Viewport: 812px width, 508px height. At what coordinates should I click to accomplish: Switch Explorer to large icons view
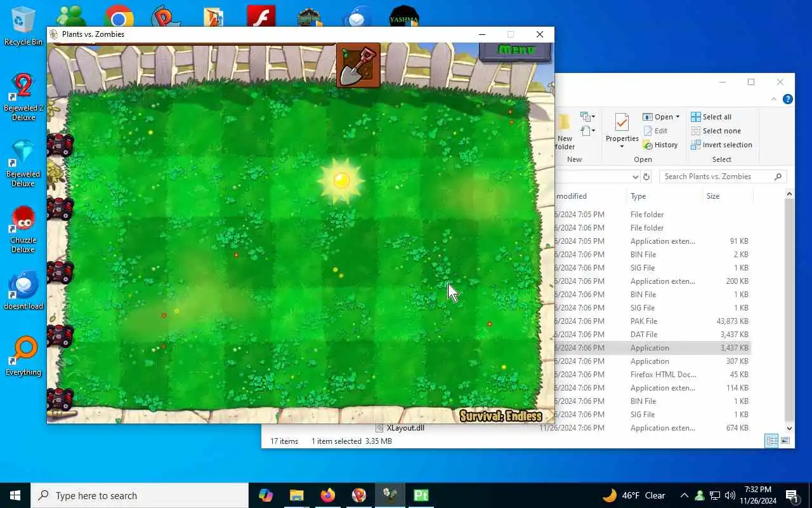(785, 441)
